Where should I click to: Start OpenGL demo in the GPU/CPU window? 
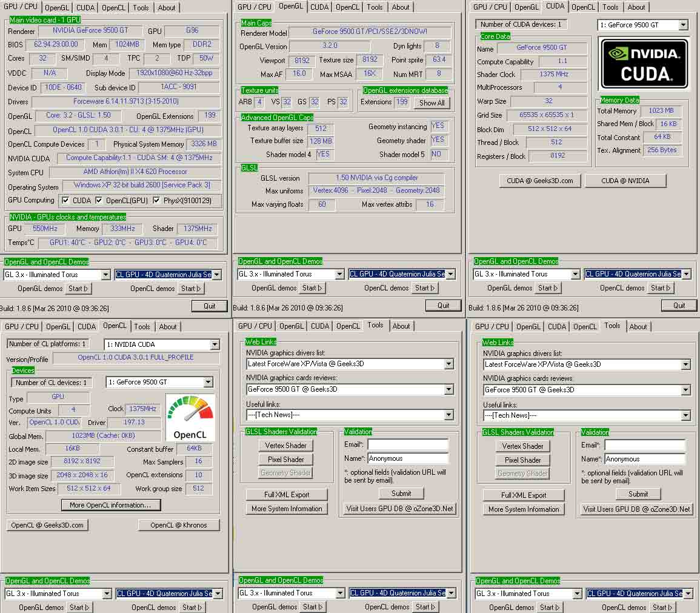(79, 289)
